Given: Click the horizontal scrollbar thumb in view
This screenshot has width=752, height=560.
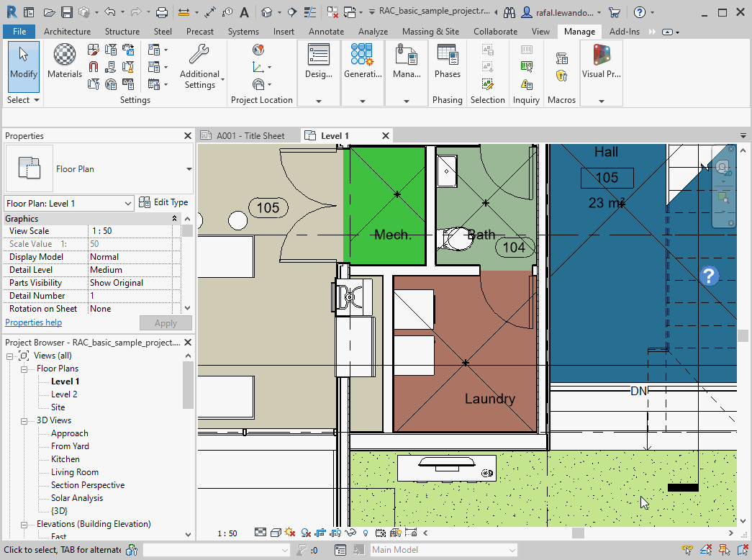Looking at the screenshot, I should pyautogui.click(x=578, y=533).
